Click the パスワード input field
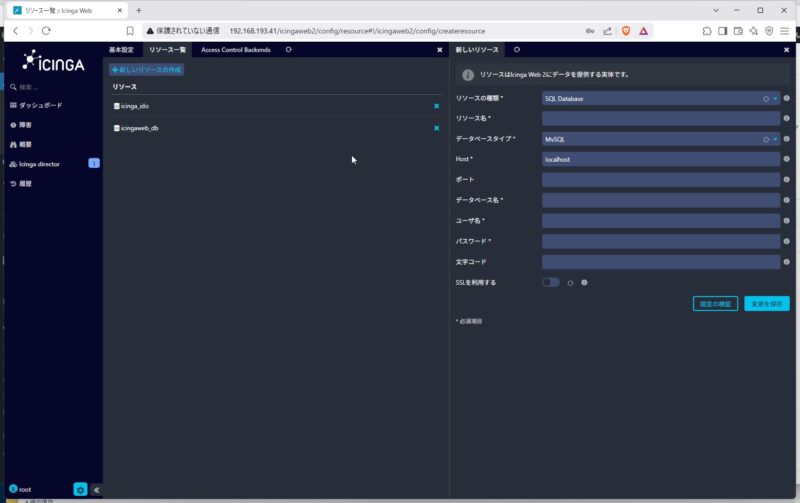 661,241
